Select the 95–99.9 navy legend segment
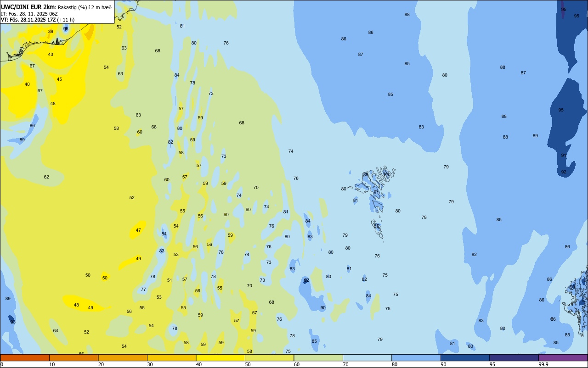 [x=514, y=357]
